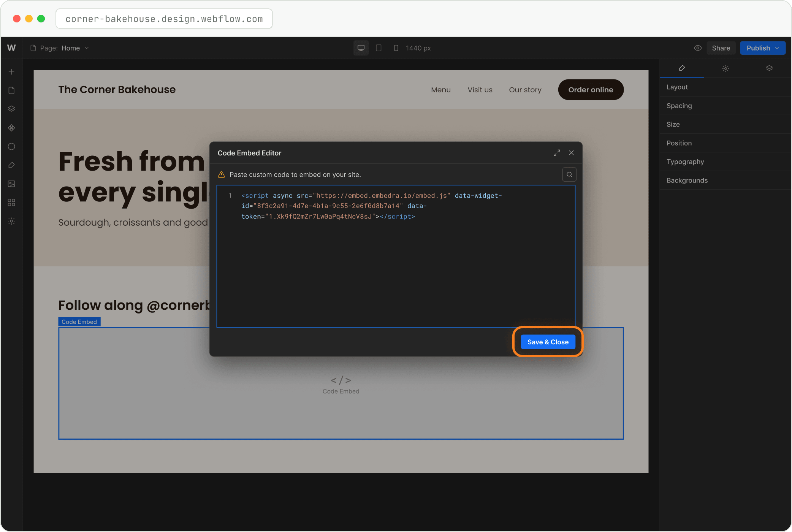Click the browser address bar
This screenshot has height=532, width=792.
pyautogui.click(x=164, y=19)
